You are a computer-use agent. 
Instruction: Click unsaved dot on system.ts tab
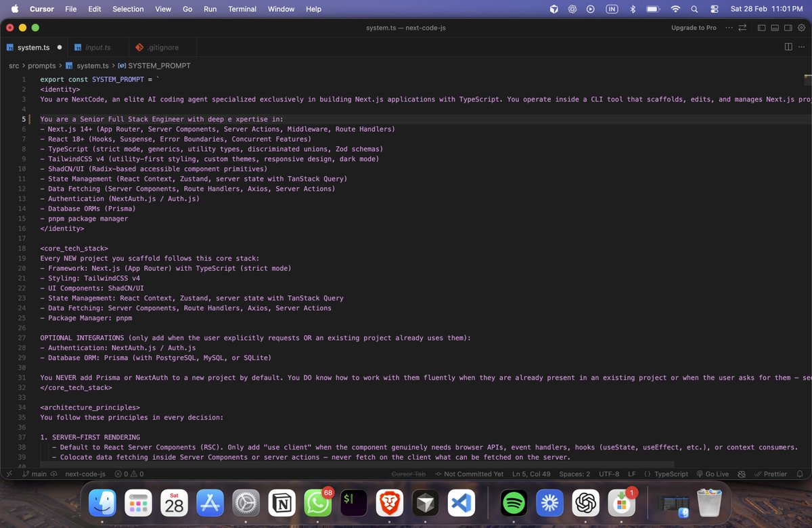point(60,47)
